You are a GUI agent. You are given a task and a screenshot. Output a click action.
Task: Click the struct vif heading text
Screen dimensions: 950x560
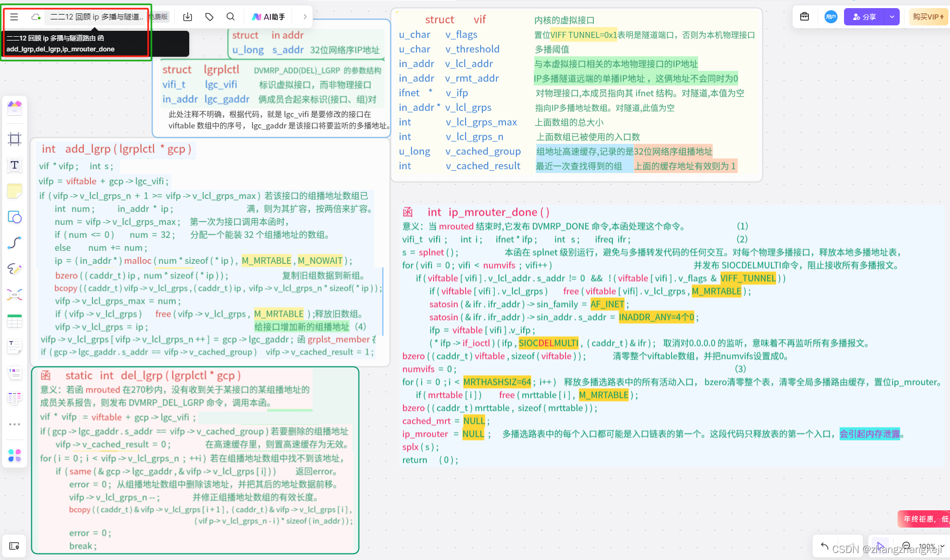[455, 19]
